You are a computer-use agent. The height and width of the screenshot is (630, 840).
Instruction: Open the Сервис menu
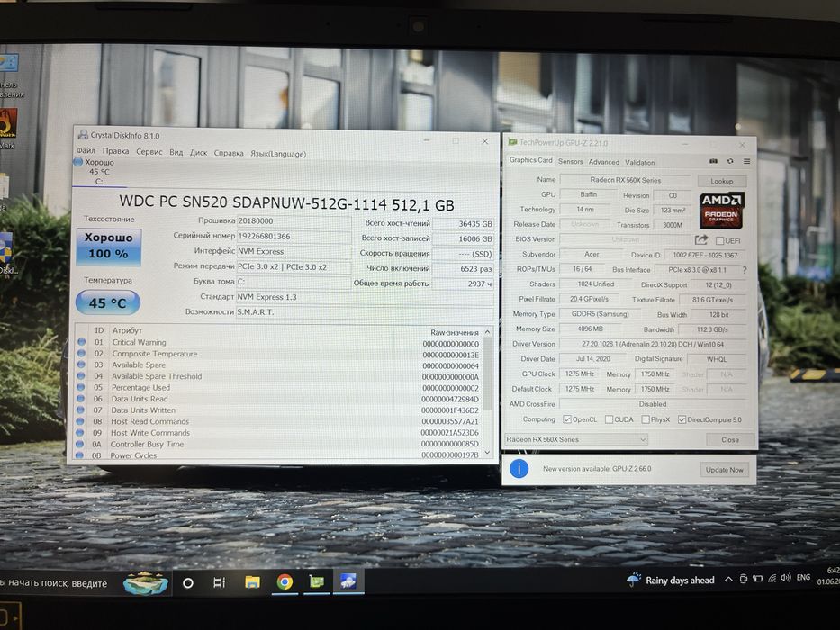pos(149,152)
